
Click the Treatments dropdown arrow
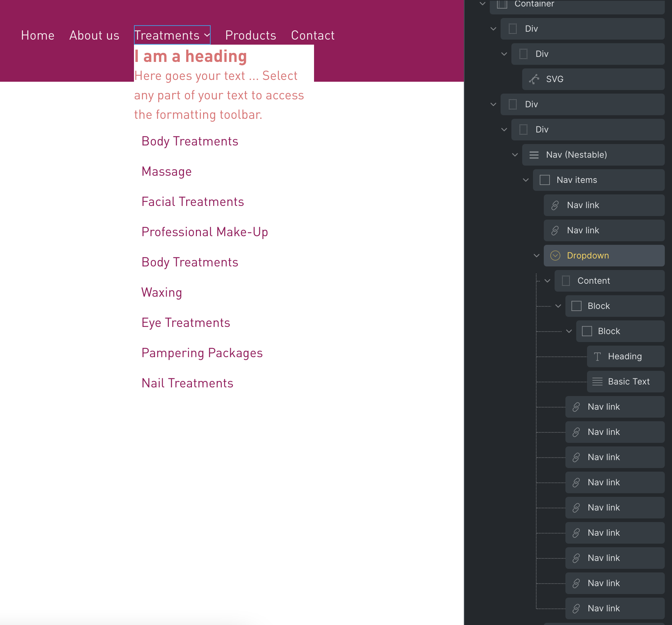coord(207,35)
